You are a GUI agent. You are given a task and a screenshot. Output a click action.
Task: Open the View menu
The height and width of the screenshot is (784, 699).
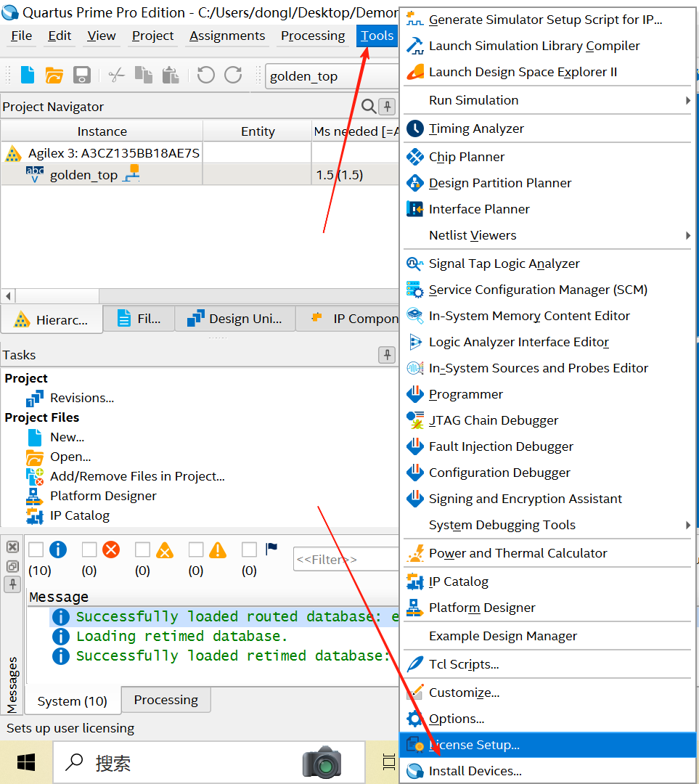(102, 36)
